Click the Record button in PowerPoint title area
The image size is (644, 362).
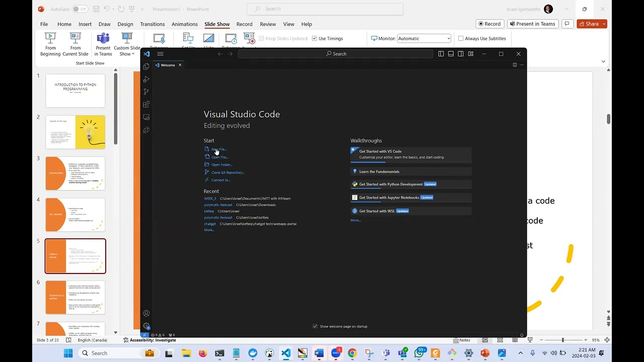click(x=490, y=24)
